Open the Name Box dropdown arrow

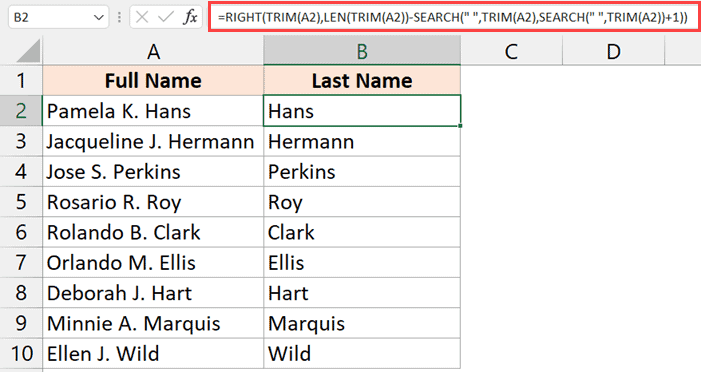(98, 18)
